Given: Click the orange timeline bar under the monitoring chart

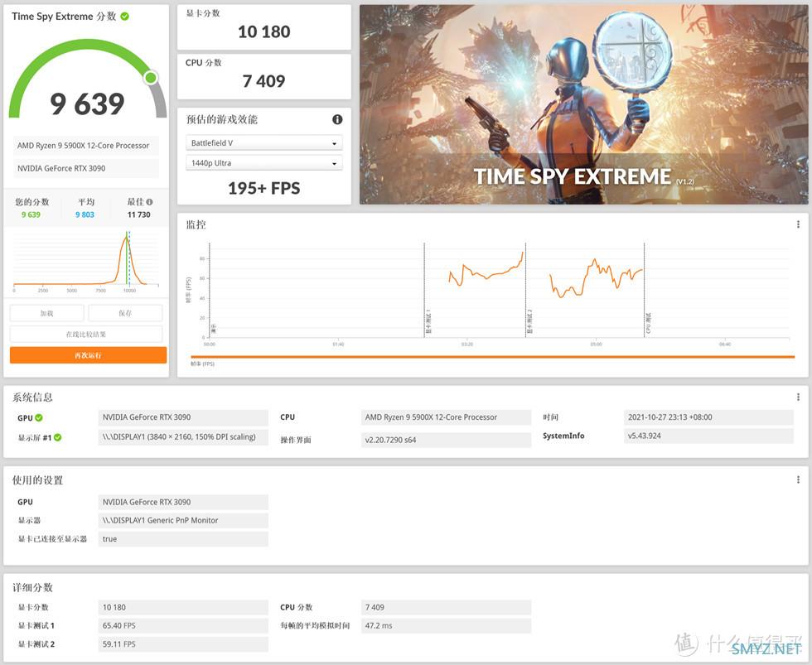Looking at the screenshot, I should (492, 357).
